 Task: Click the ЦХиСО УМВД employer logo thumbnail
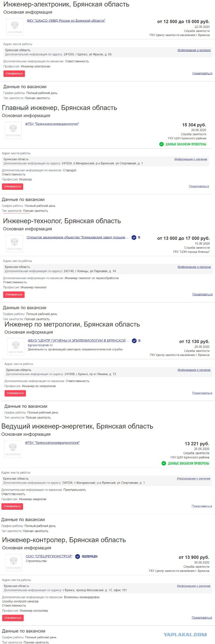15,27
